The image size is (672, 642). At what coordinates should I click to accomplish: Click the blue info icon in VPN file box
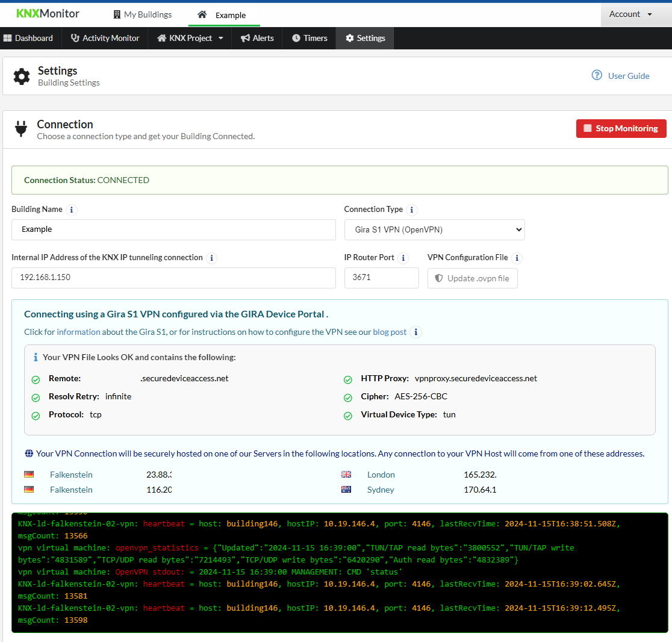pyautogui.click(x=36, y=357)
